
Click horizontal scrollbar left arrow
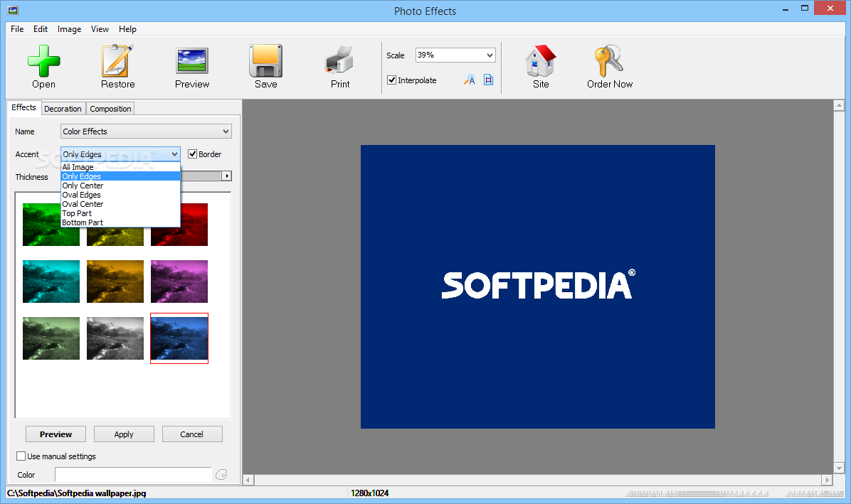click(248, 480)
